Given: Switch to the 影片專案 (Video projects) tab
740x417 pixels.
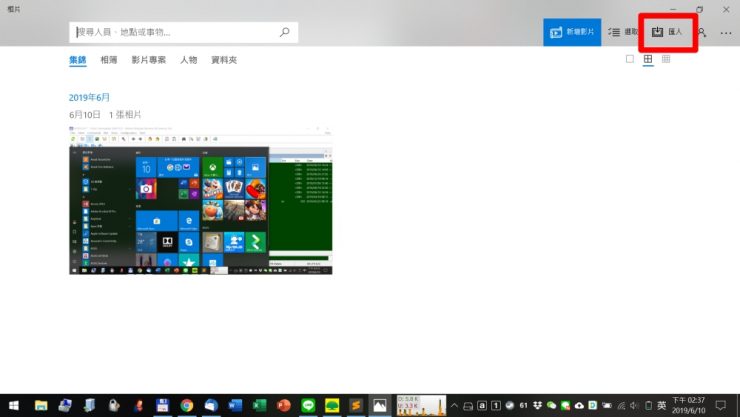Looking at the screenshot, I should click(x=148, y=60).
